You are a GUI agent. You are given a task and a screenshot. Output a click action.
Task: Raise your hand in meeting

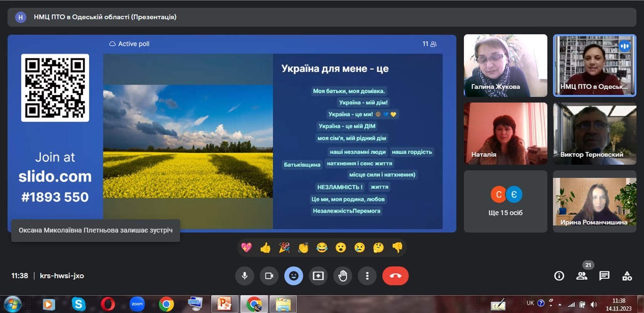[x=343, y=276]
